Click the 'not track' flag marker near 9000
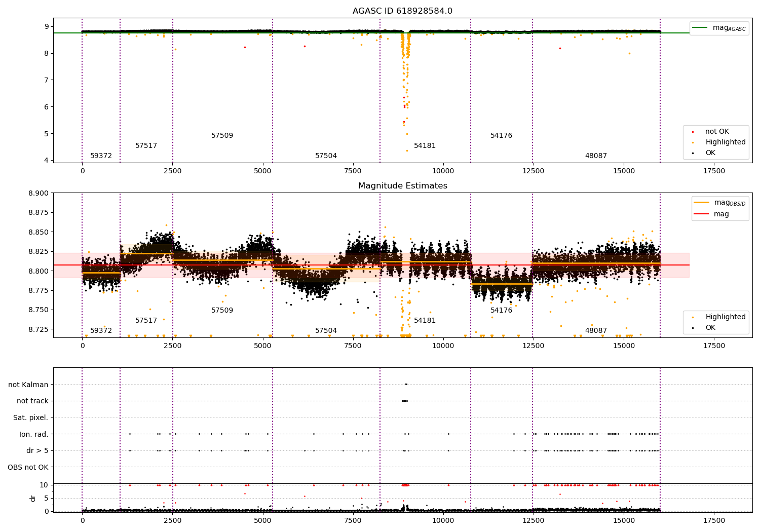This screenshot has width=760, height=532. point(404,401)
